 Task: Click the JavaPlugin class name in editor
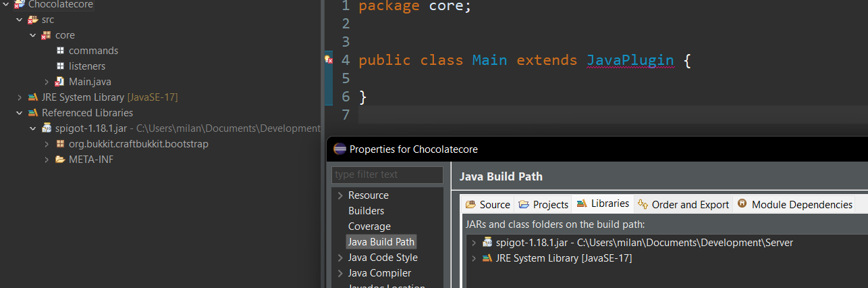(x=630, y=60)
